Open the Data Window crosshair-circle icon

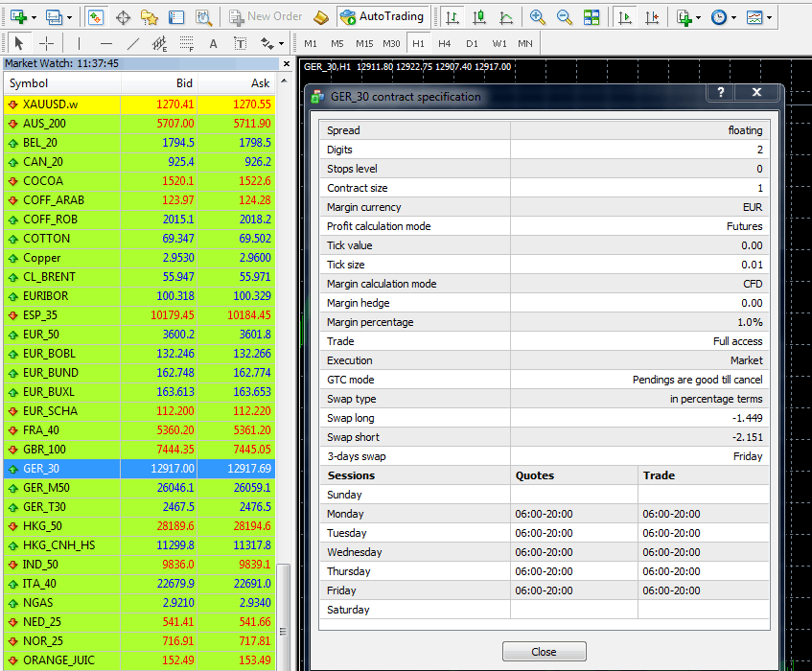pos(124,17)
